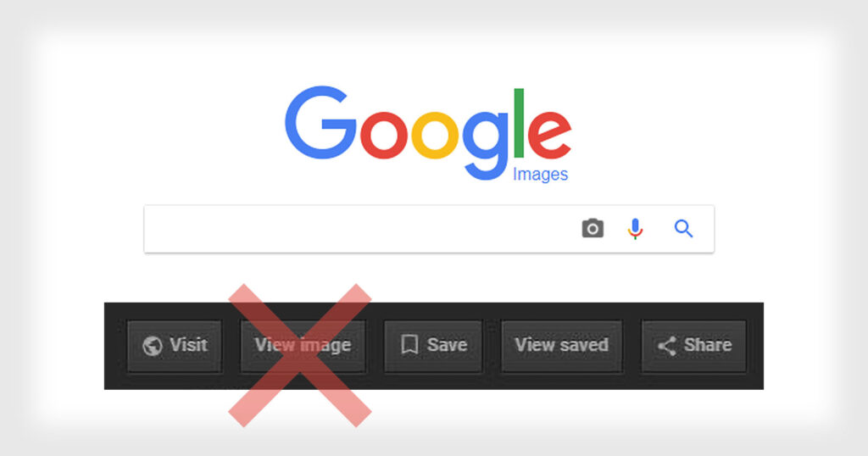Click the bookmark icon on the Save button
Screen dimensions: 868x456
click(409, 345)
